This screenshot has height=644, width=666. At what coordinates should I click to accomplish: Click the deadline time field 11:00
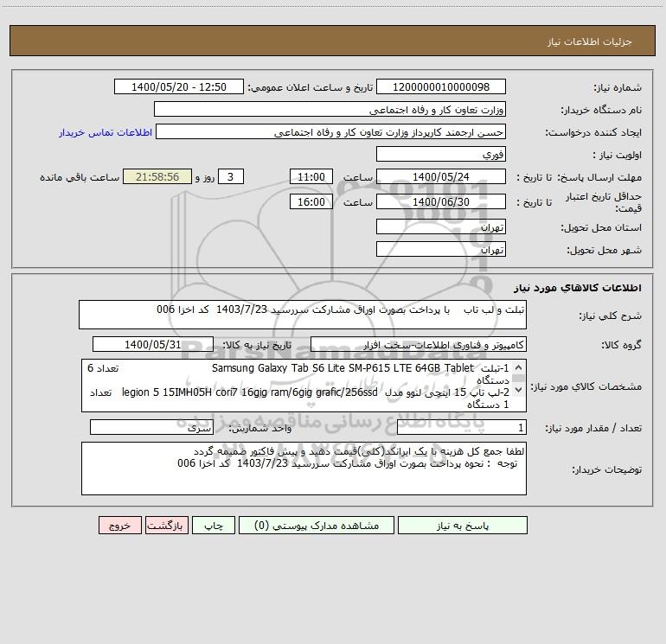coord(311,176)
